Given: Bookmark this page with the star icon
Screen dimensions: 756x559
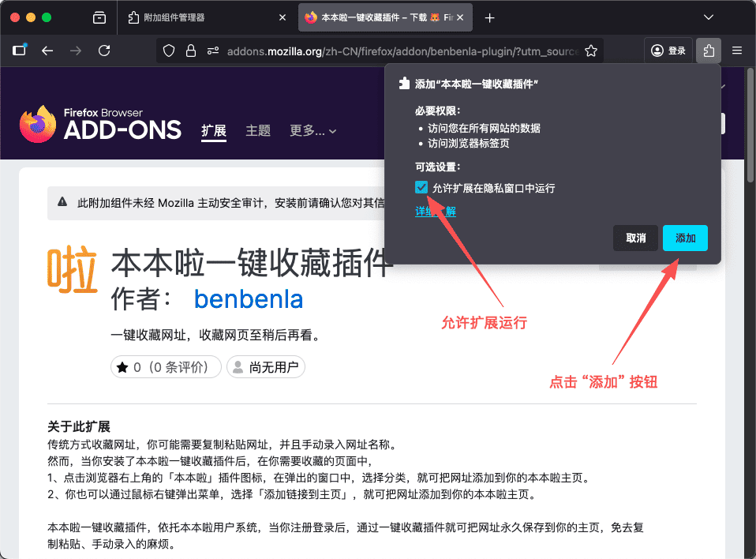Looking at the screenshot, I should pyautogui.click(x=590, y=51).
